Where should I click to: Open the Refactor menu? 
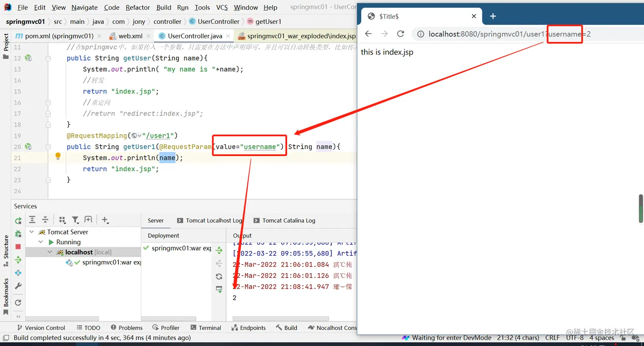138,7
